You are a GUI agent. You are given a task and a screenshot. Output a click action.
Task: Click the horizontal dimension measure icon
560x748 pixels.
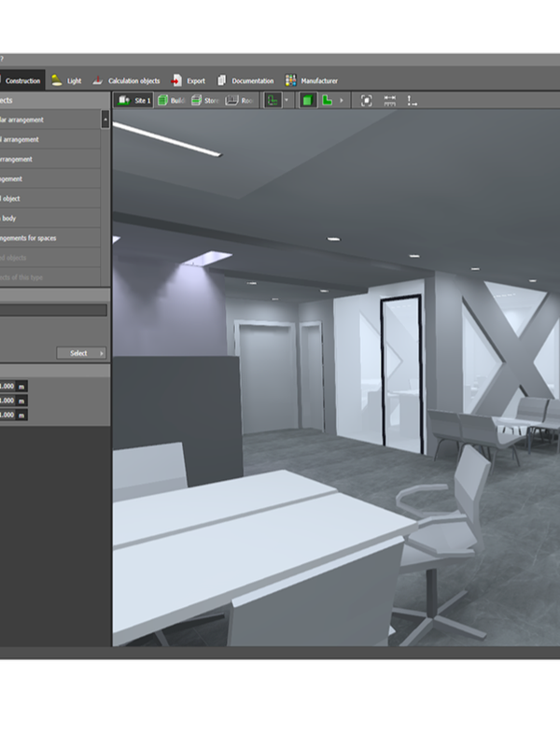390,100
